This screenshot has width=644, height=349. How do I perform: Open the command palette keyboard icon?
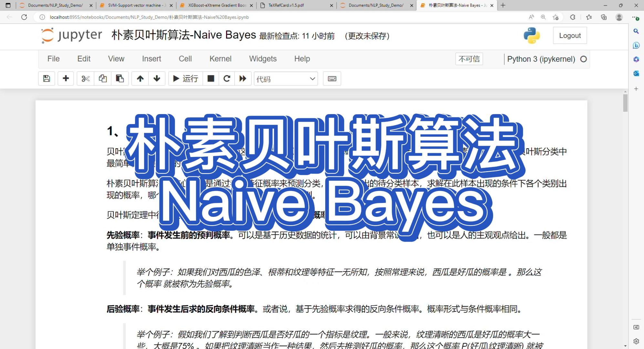[332, 79]
